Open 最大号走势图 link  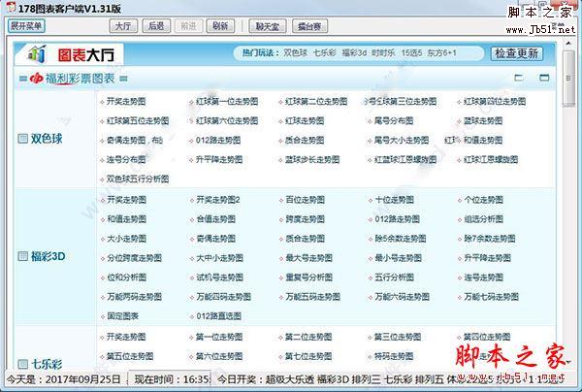[308, 258]
